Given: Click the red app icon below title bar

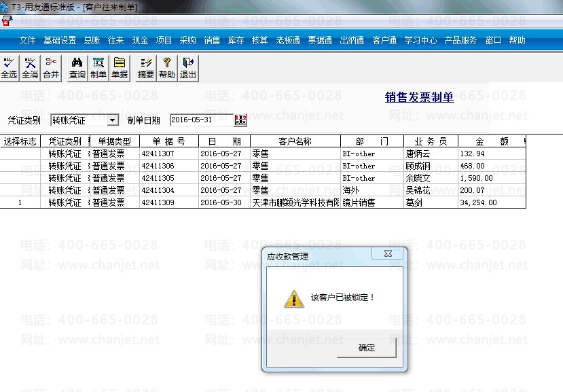Looking at the screenshot, I should (x=7, y=21).
